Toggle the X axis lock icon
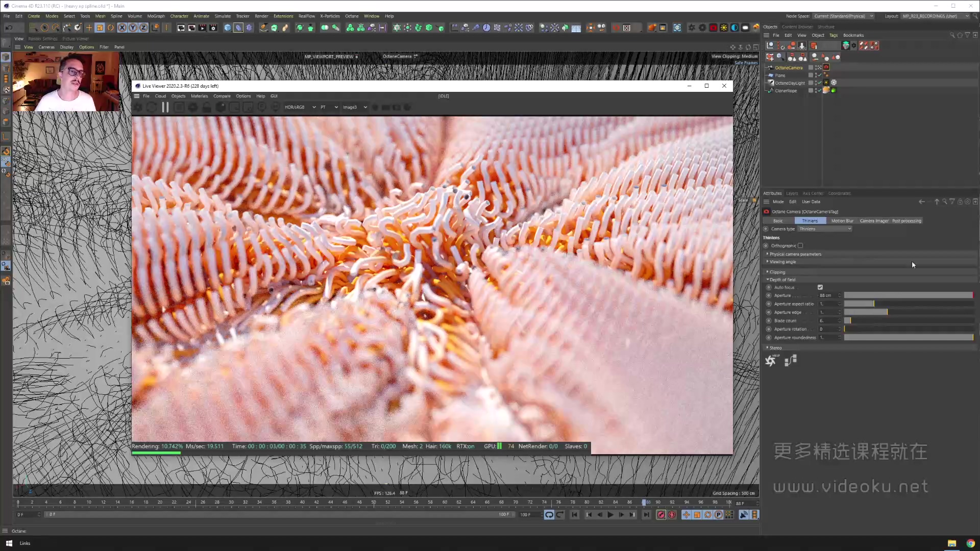Viewport: 980px width, 551px height. pos(122,28)
